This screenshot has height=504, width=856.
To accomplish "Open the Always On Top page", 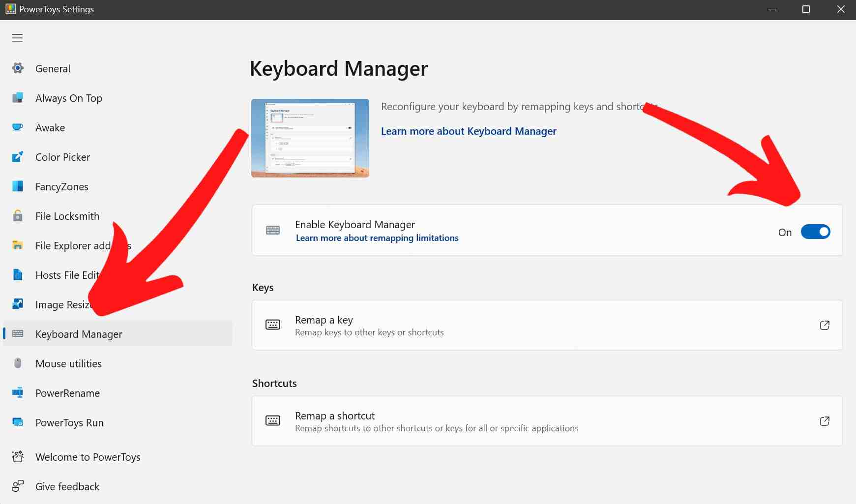I will [118, 98].
